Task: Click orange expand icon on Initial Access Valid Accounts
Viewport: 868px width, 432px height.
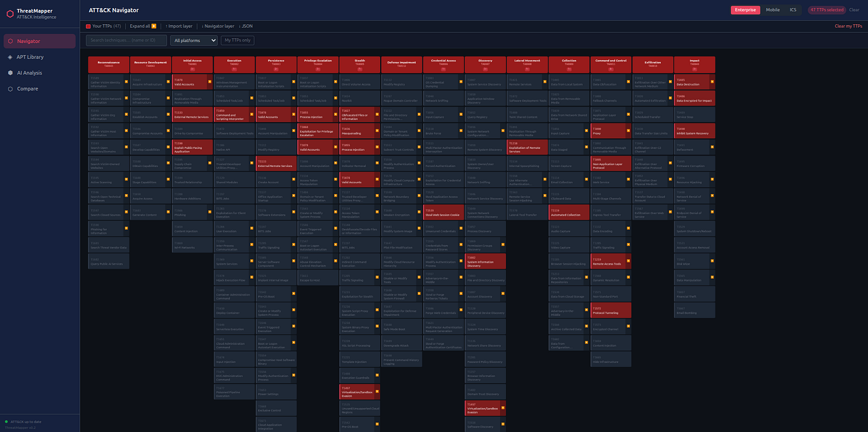Action: click(x=210, y=81)
